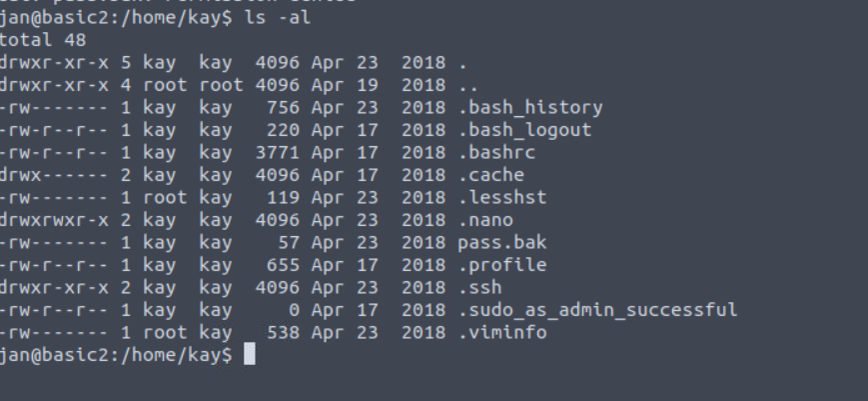
Task: Click the .bash_logout filename
Action: tap(524, 130)
